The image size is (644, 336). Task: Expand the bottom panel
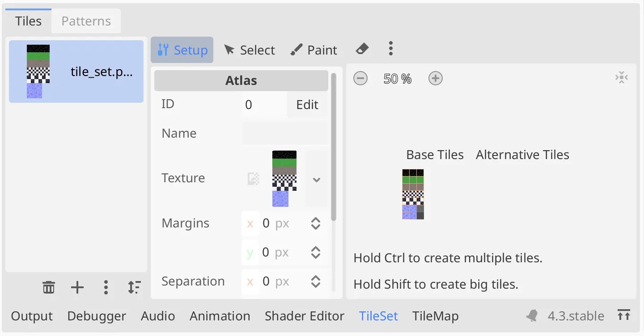point(624,315)
